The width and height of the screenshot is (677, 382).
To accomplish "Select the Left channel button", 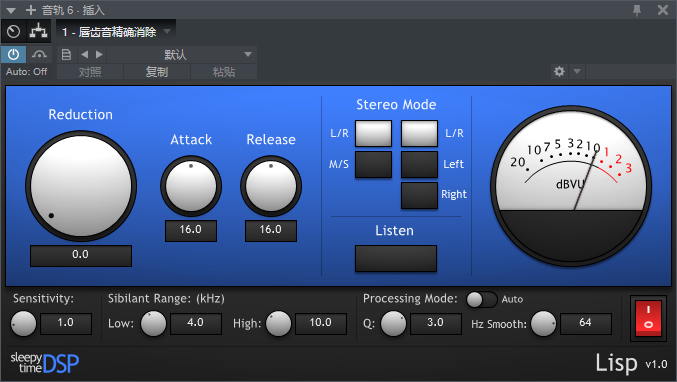I will (x=419, y=164).
